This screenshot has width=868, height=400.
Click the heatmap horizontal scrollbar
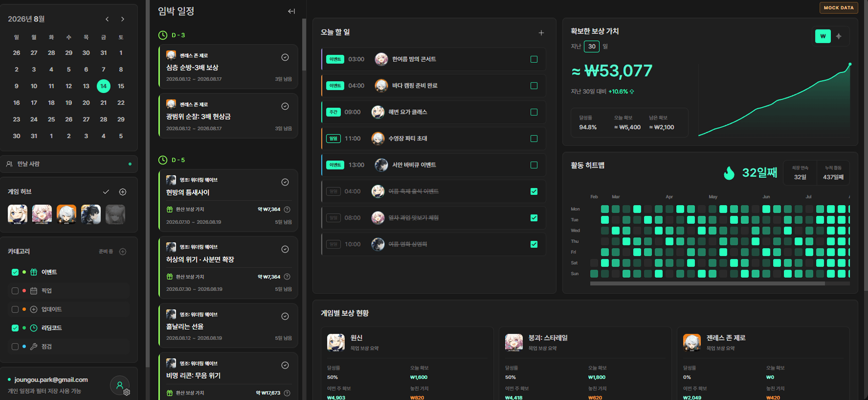[707, 283]
